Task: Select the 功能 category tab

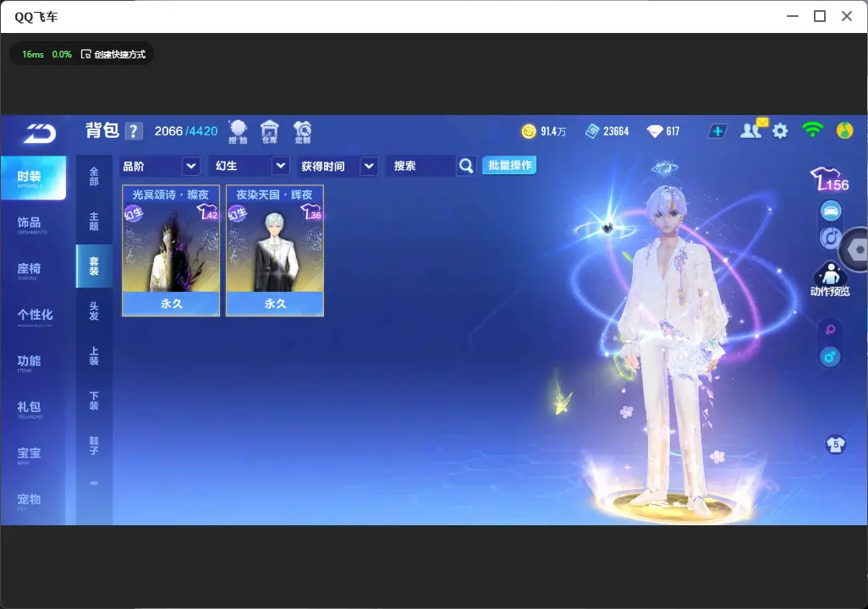Action: pyautogui.click(x=33, y=363)
